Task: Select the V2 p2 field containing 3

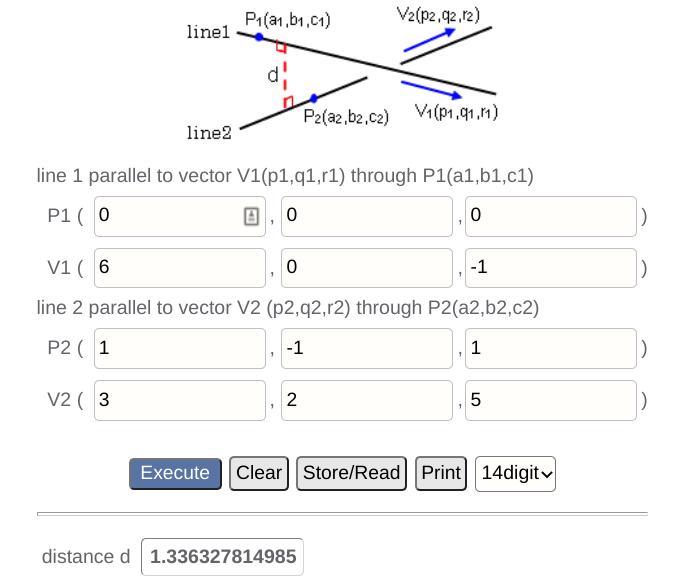Action: (180, 400)
